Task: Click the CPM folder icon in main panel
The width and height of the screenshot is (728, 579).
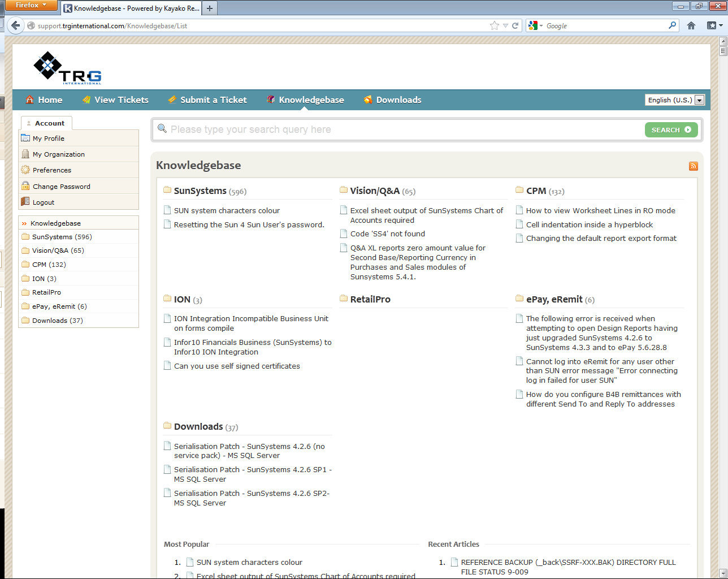Action: coord(520,190)
